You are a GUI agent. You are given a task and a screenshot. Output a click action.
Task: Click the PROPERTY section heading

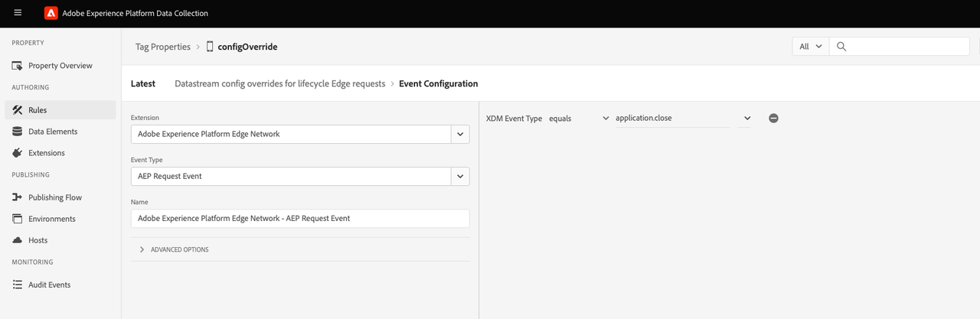tap(28, 43)
